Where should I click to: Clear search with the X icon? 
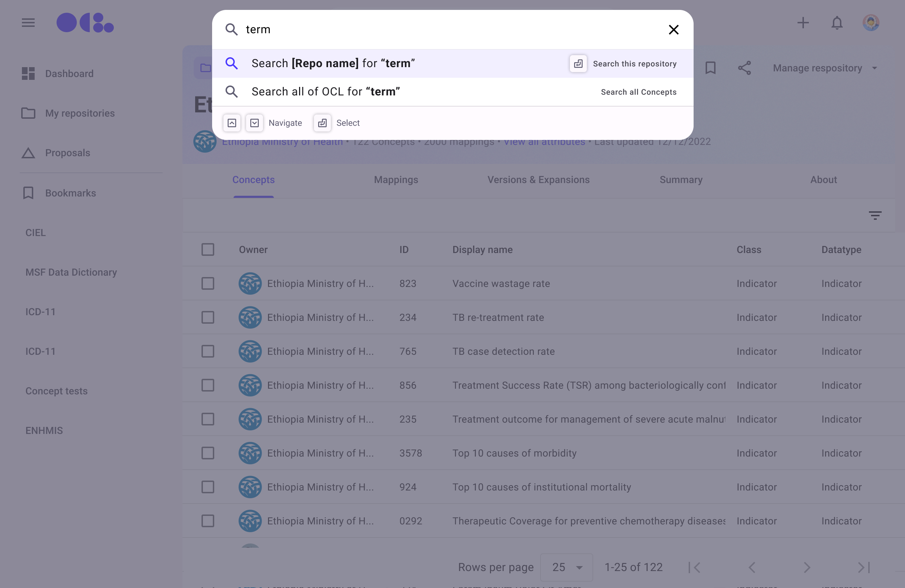pos(673,30)
